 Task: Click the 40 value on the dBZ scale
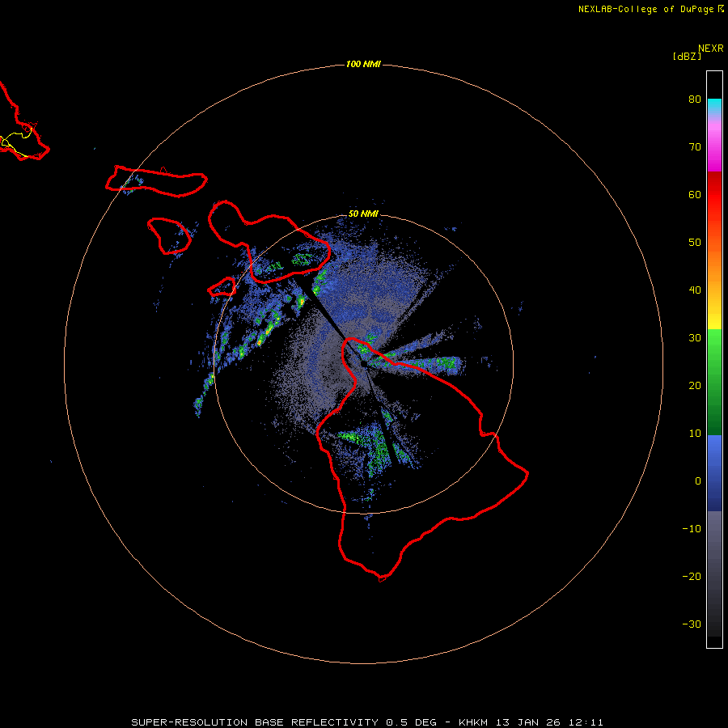click(x=695, y=290)
